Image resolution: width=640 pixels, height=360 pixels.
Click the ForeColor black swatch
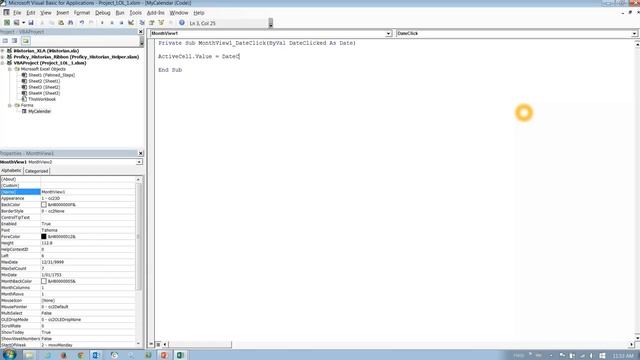click(x=44, y=237)
